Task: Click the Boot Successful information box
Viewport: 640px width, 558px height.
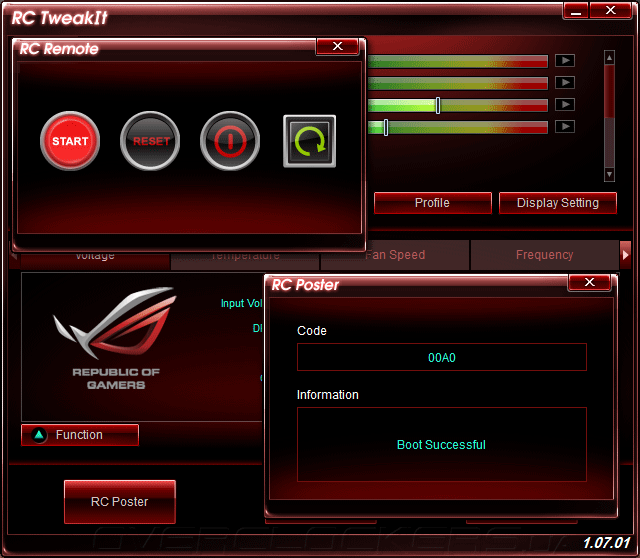Action: [442, 445]
